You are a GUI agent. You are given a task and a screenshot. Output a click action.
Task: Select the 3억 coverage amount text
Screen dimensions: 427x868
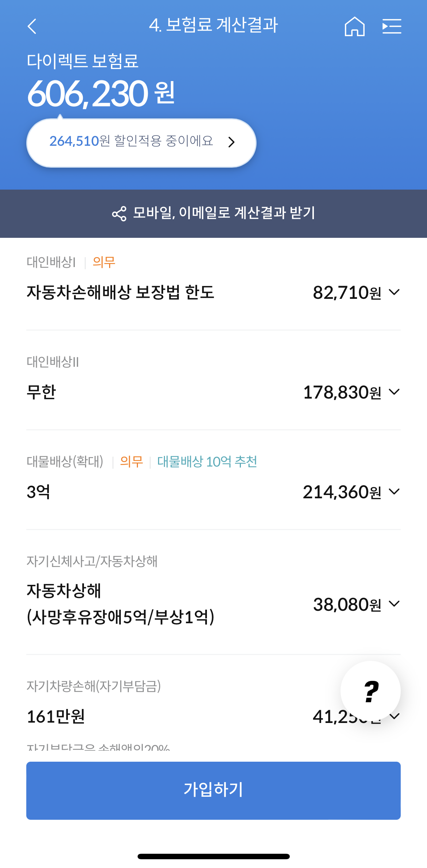(38, 492)
